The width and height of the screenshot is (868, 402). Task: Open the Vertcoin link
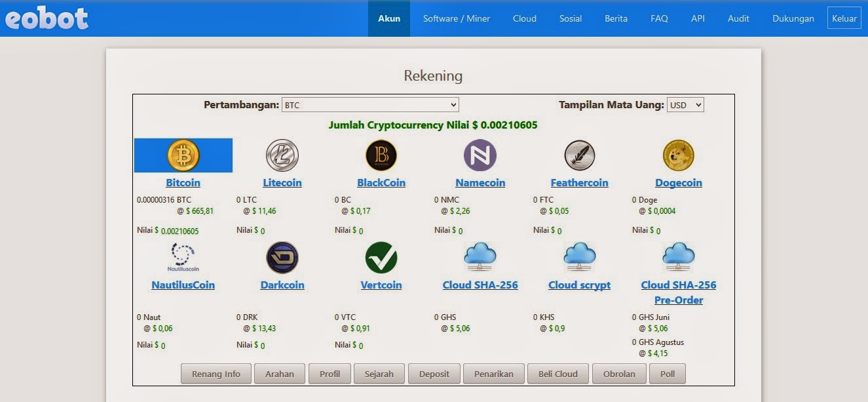point(381,285)
